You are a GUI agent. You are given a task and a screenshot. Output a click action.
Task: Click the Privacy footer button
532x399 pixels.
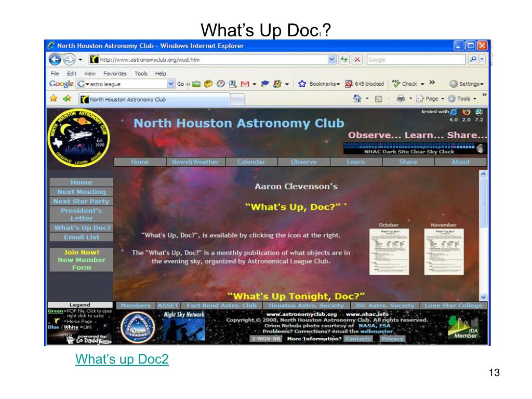pyautogui.click(x=392, y=339)
